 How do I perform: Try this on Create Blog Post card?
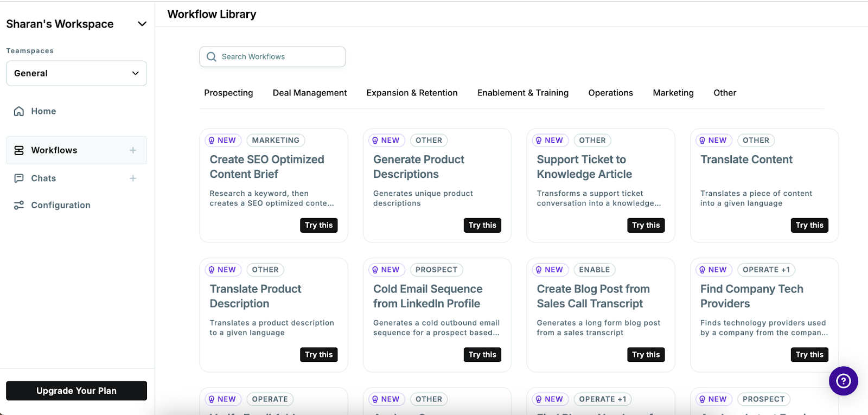click(646, 355)
